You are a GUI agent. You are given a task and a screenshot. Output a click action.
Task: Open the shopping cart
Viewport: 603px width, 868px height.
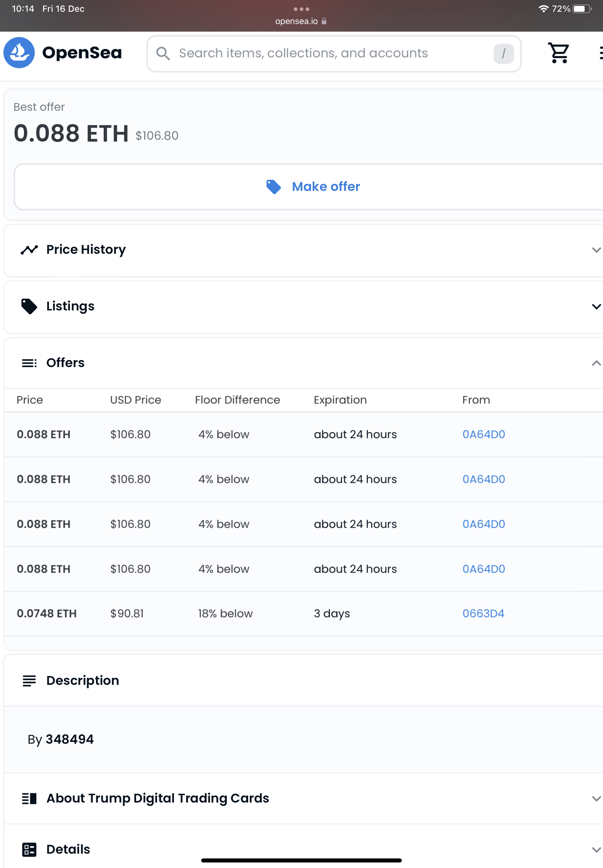point(559,53)
